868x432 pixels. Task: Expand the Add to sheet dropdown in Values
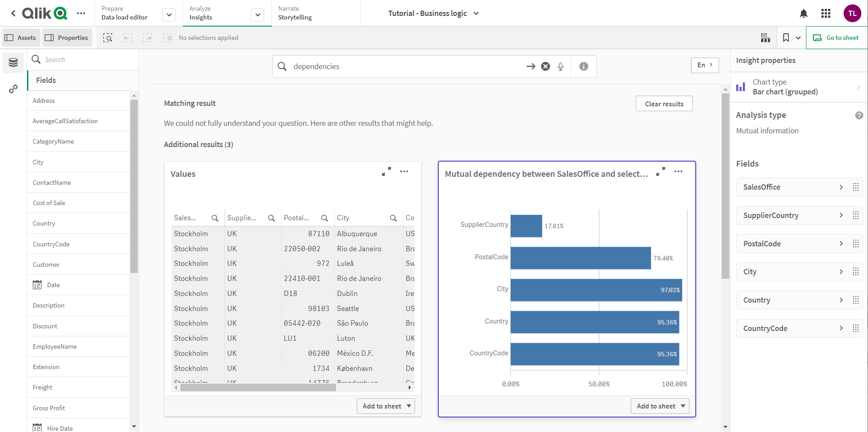tap(409, 406)
